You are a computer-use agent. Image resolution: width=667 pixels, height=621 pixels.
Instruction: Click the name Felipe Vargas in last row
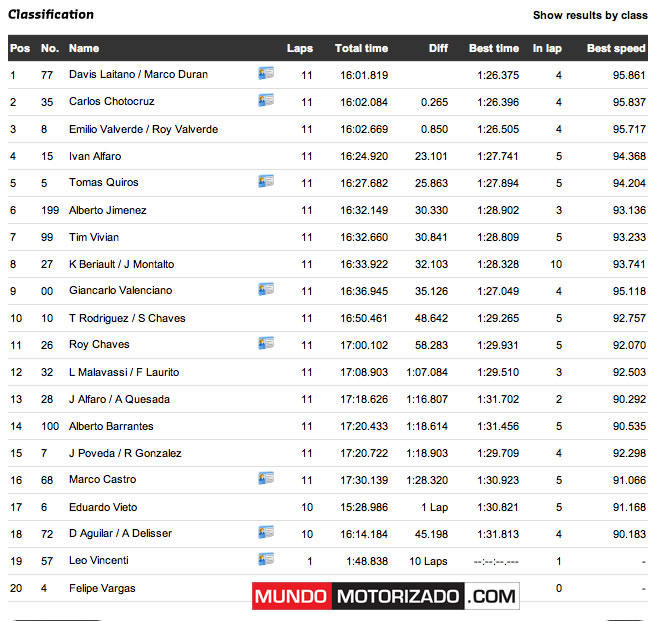click(x=102, y=588)
